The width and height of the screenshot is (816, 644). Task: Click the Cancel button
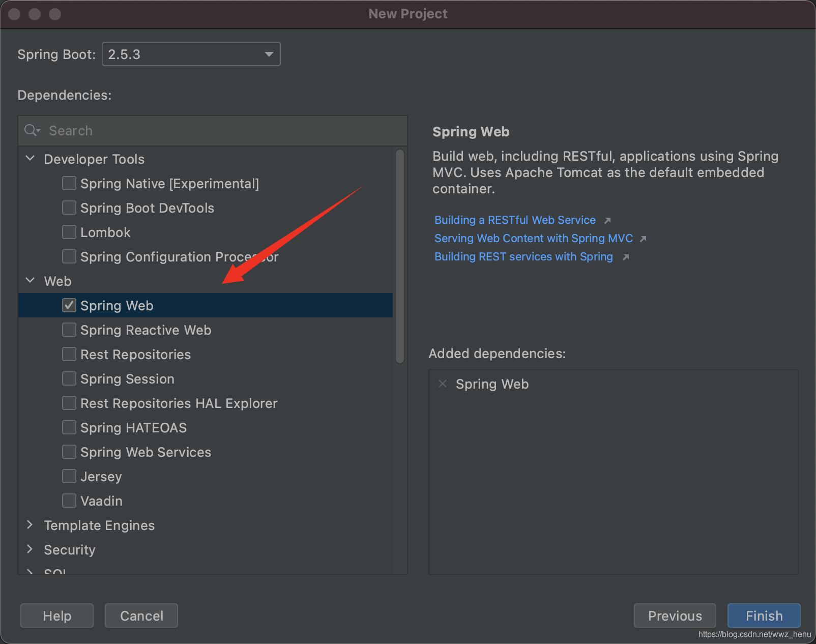[x=141, y=616]
